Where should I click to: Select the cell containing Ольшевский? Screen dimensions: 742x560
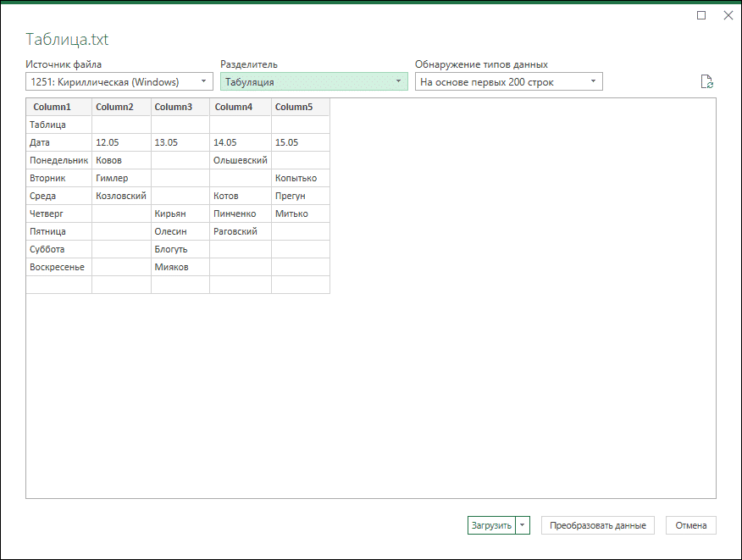click(x=240, y=160)
